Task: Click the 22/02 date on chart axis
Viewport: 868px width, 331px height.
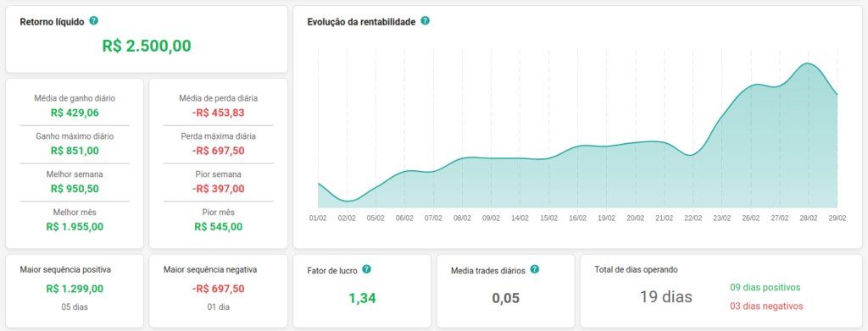Action: (693, 218)
